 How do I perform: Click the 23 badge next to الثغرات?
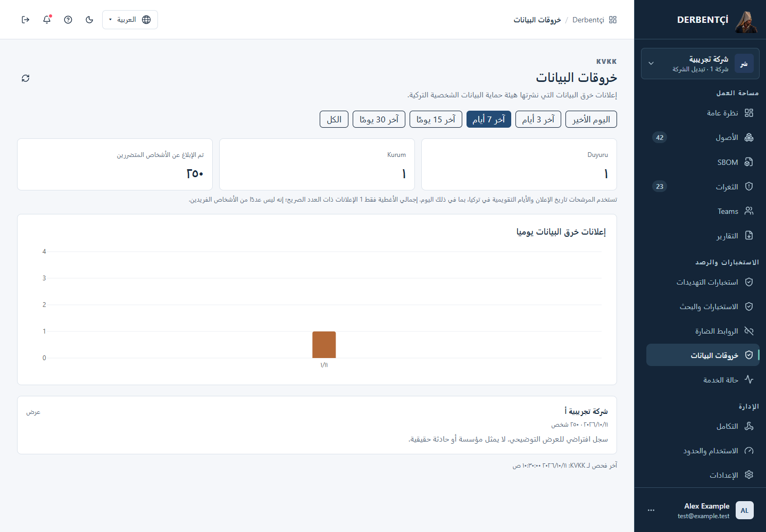click(x=660, y=186)
